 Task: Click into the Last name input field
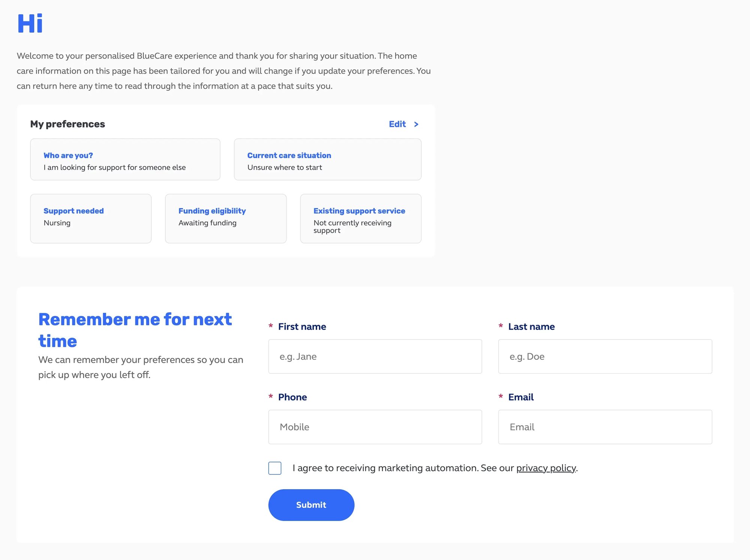[x=604, y=356]
